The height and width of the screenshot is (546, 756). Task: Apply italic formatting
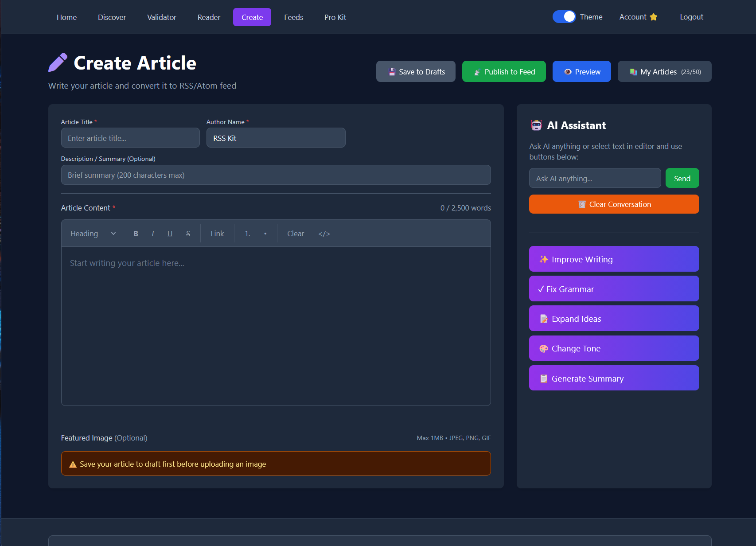pos(152,233)
